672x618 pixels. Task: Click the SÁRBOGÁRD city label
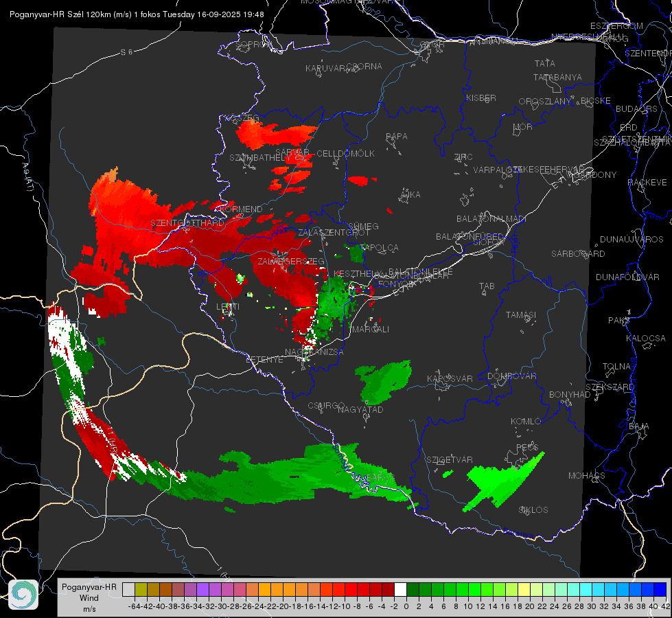pos(578,254)
